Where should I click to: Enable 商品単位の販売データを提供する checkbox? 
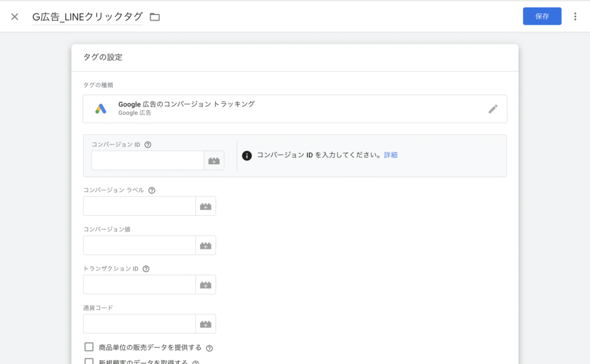pyautogui.click(x=89, y=347)
